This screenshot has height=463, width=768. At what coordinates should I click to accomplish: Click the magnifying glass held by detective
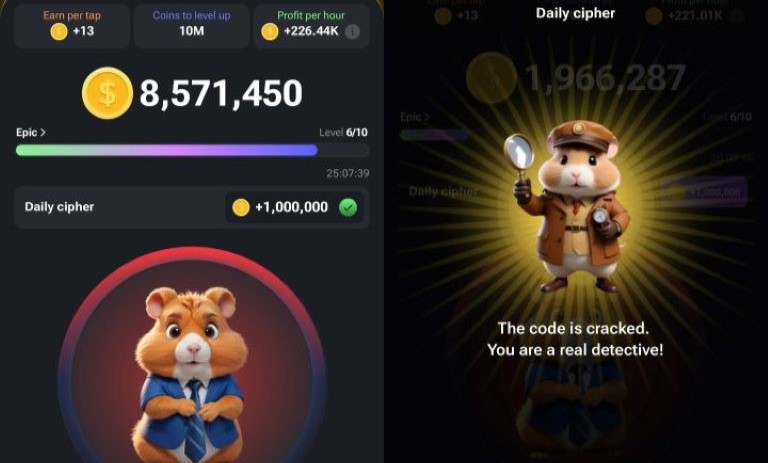pos(519,153)
